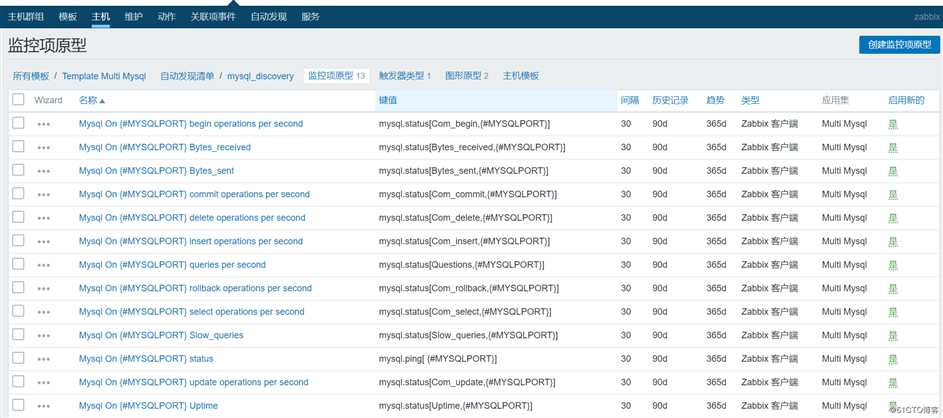Open wizard menu for select operations row
This screenshot has width=943, height=418.
click(x=43, y=312)
